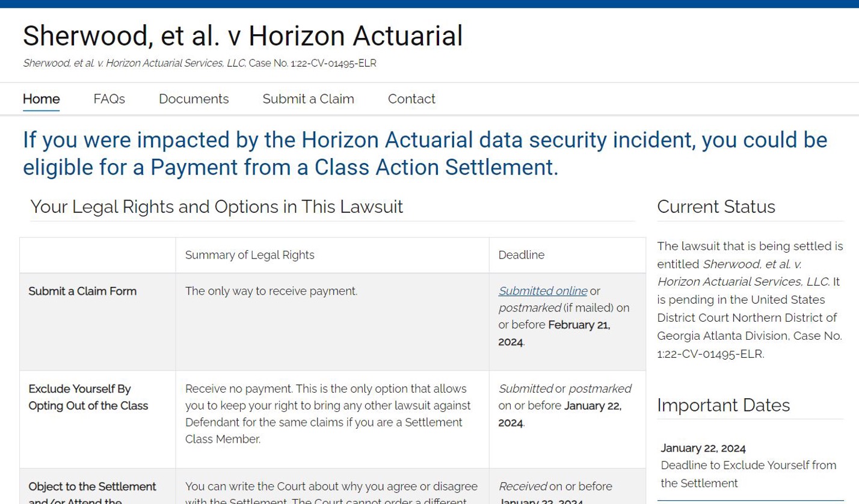Go to the Submit a Claim page

(308, 99)
